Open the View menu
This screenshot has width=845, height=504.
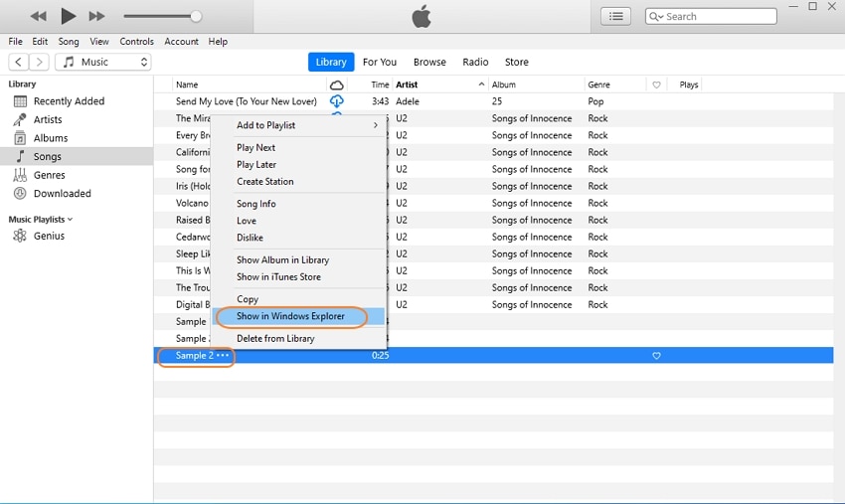point(99,42)
